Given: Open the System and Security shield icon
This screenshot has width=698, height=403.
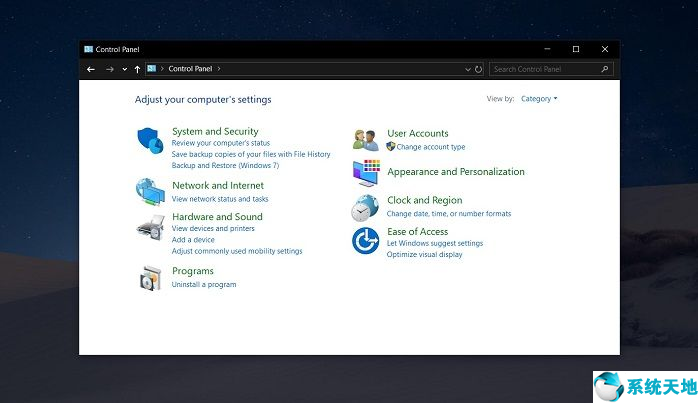Looking at the screenshot, I should (150, 140).
